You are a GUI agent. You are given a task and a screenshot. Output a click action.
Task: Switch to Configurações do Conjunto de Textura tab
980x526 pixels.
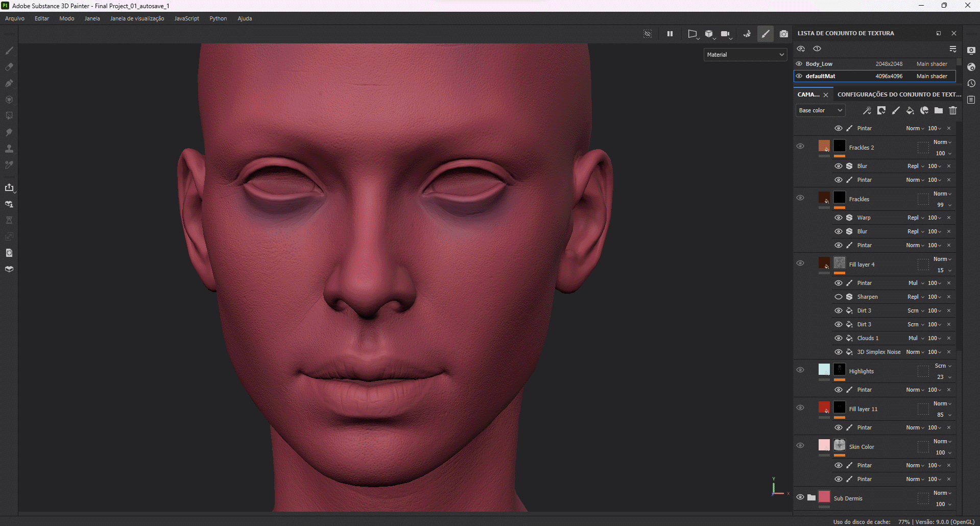pos(899,94)
